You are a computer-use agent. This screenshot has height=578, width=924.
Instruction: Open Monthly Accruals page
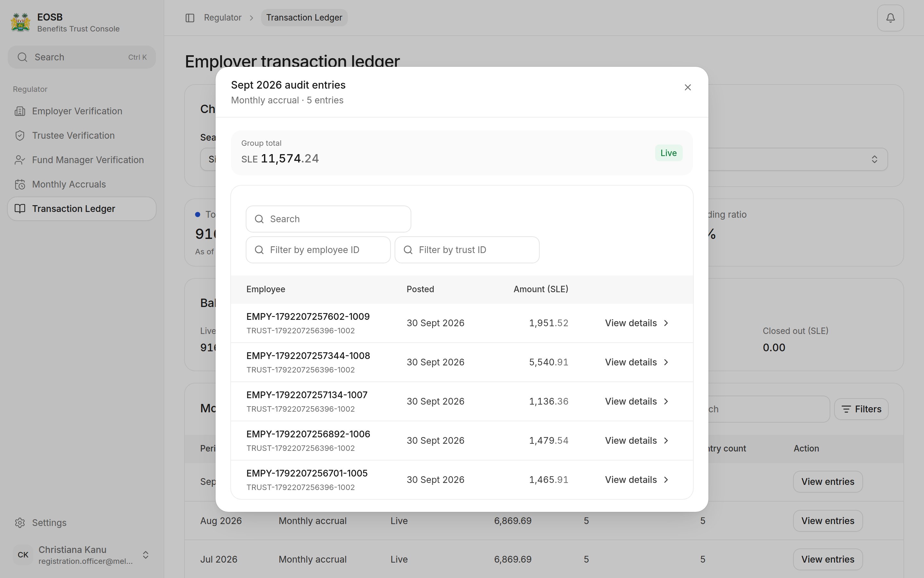click(x=82, y=184)
